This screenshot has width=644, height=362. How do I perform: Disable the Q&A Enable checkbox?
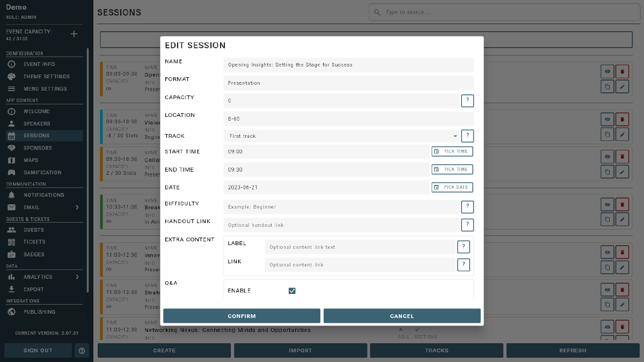tap(292, 291)
